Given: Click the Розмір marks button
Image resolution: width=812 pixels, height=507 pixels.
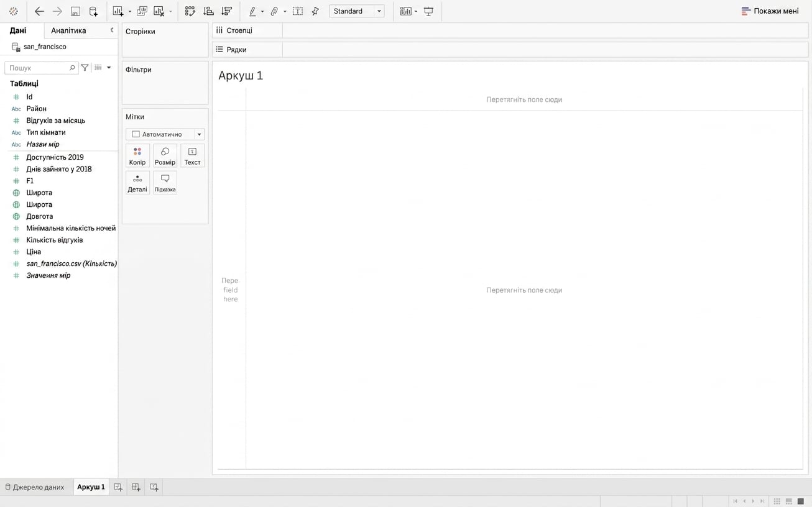Looking at the screenshot, I should (165, 156).
